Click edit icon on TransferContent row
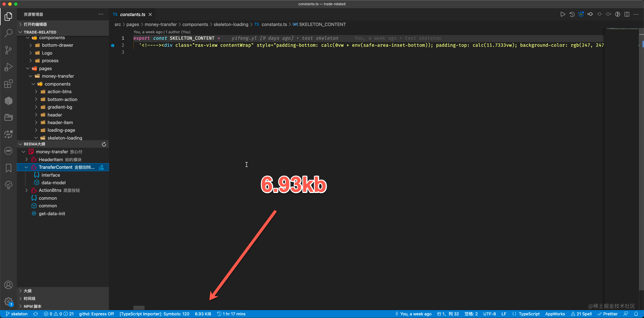 101,167
